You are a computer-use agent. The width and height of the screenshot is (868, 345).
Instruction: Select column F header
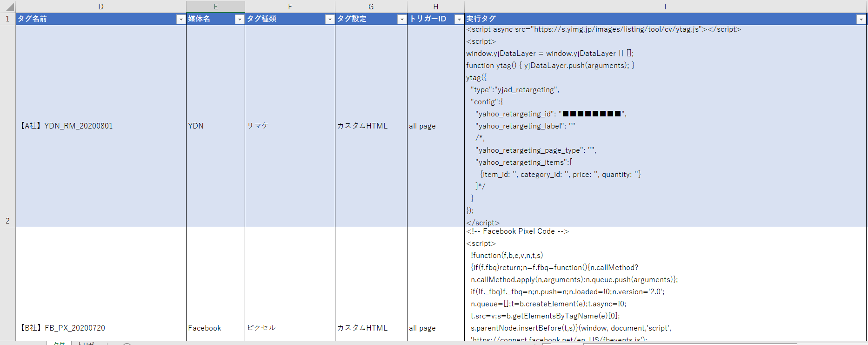click(290, 7)
